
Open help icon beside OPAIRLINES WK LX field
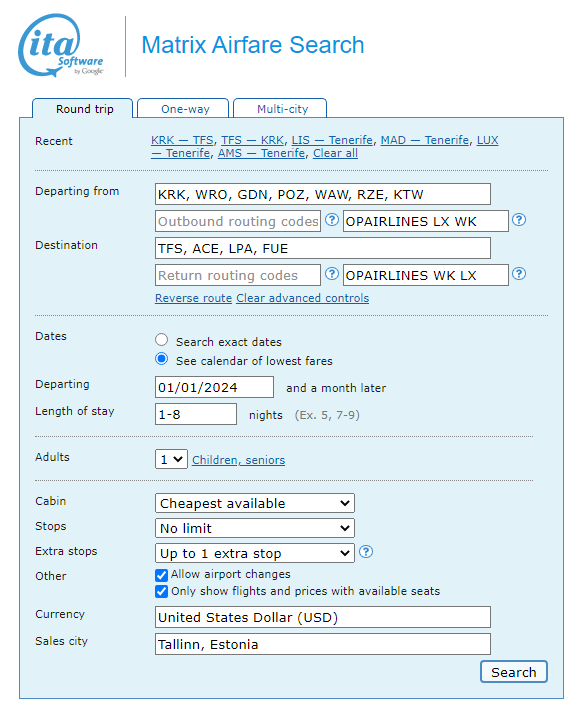point(519,274)
